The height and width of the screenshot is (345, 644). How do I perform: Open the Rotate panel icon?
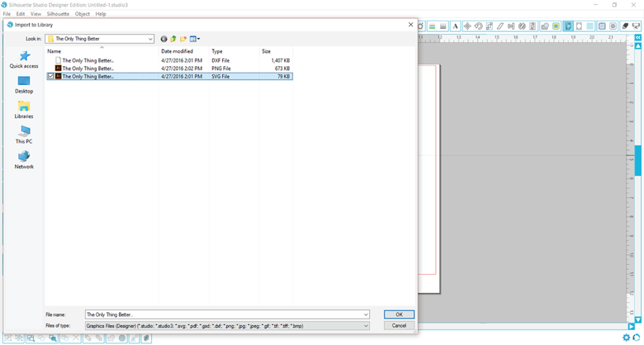pos(478,26)
